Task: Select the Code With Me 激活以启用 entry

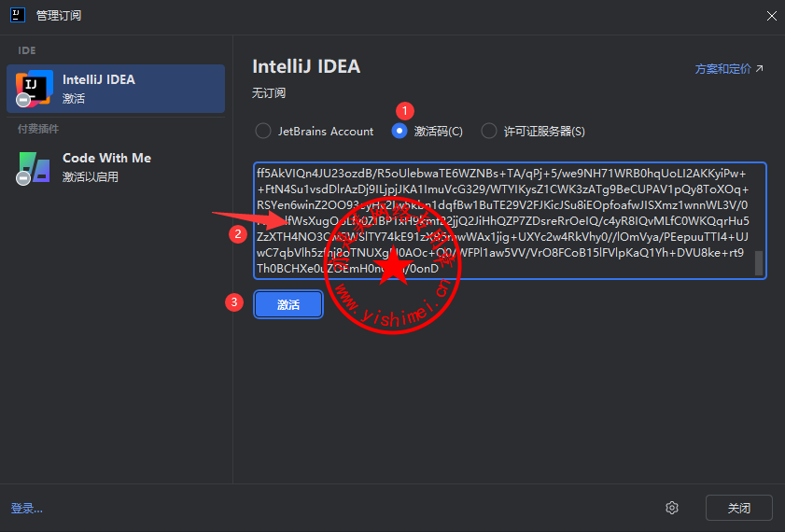Action: [116, 166]
